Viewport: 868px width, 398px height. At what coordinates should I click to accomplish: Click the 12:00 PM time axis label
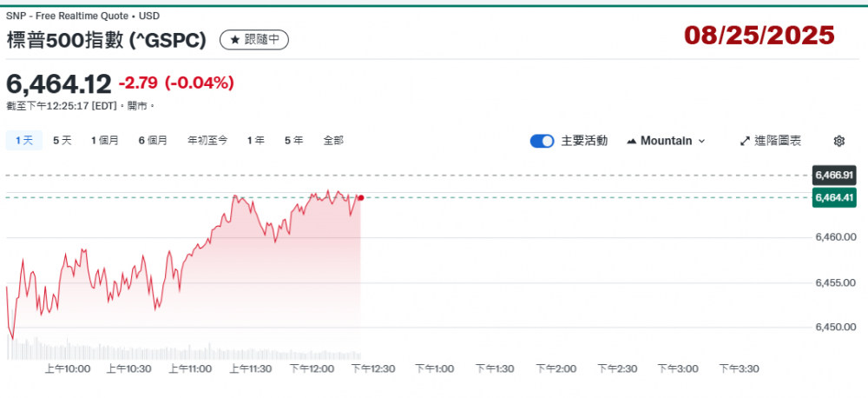click(312, 368)
